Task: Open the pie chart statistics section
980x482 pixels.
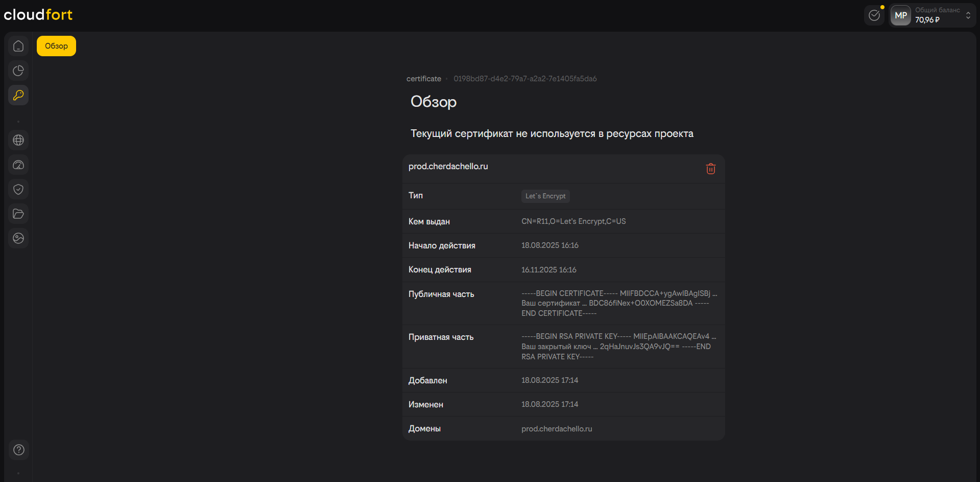Action: coord(18,71)
